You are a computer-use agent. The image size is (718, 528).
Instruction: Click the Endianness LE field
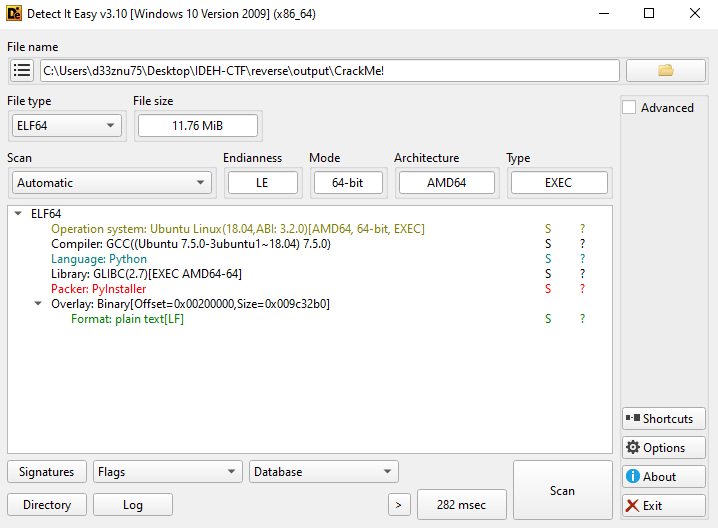point(262,183)
